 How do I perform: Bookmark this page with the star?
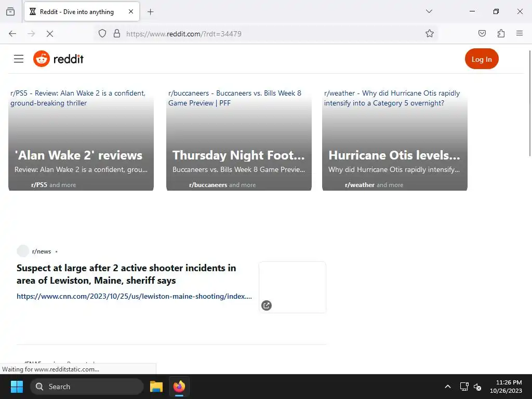[430, 33]
